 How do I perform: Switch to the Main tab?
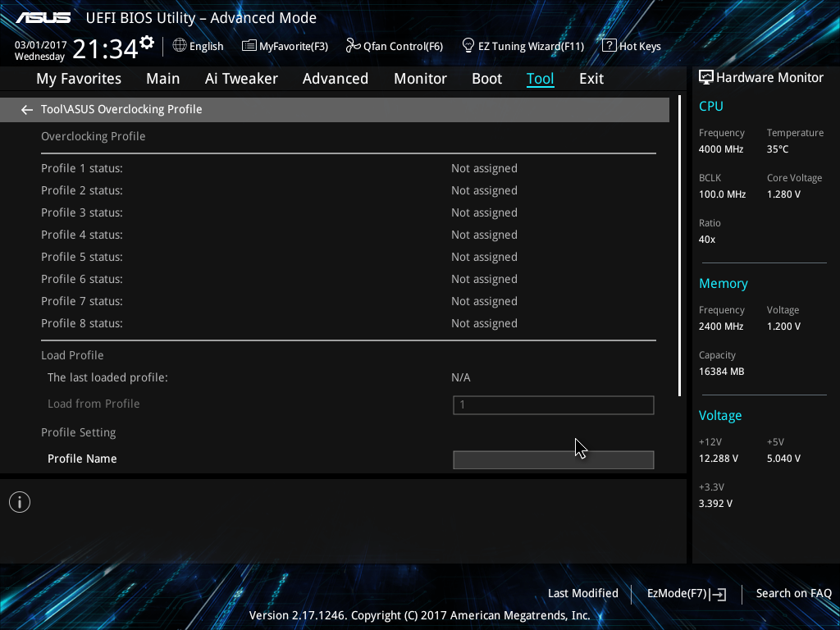point(163,79)
